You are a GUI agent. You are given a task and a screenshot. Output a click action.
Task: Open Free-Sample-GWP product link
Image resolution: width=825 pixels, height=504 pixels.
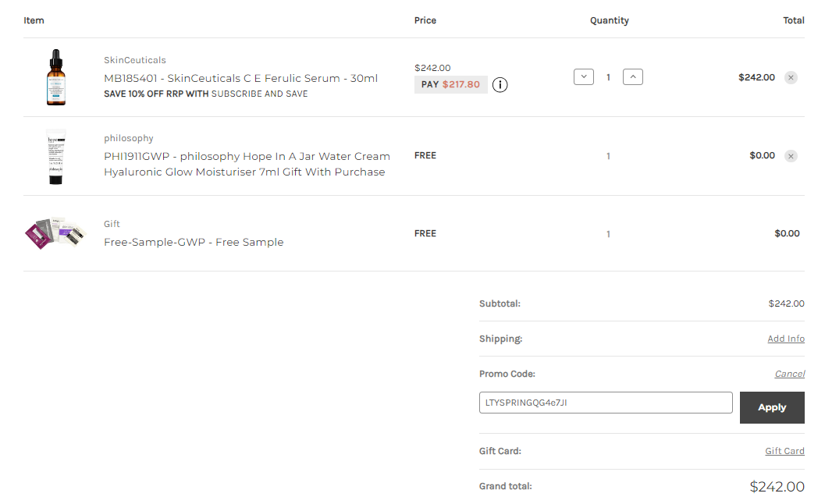[194, 242]
